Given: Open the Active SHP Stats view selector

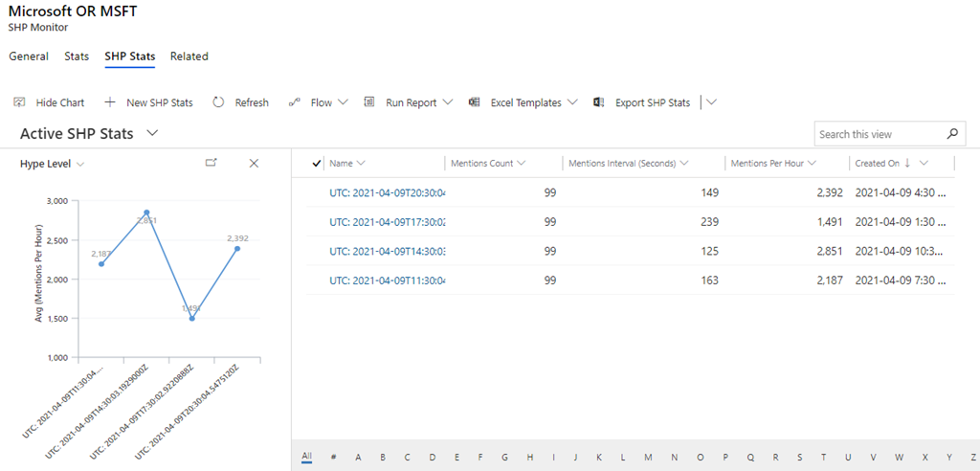Looking at the screenshot, I should [x=152, y=133].
